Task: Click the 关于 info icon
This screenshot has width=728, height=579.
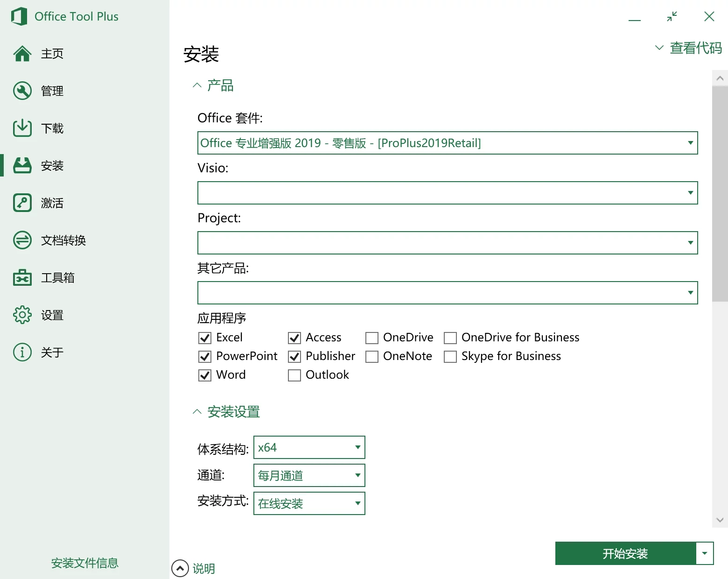Action: [22, 352]
